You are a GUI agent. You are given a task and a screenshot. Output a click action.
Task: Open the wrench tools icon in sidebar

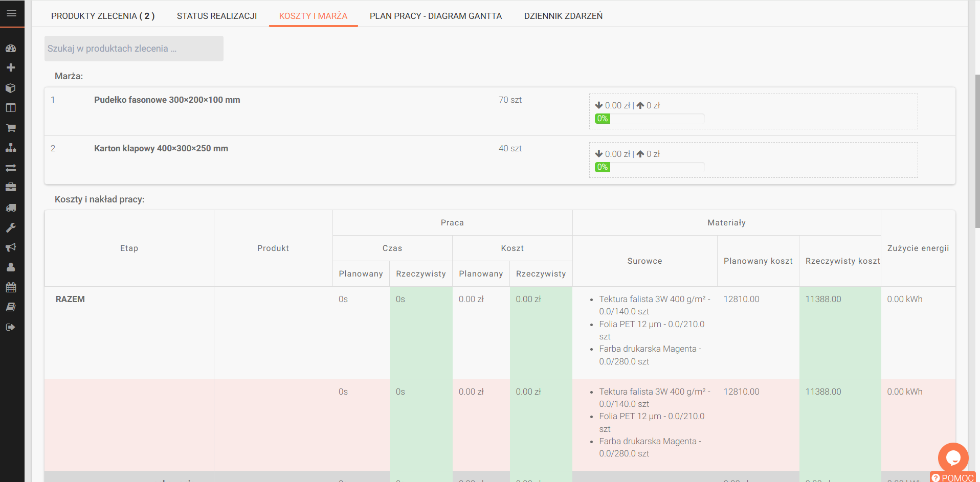(x=11, y=227)
